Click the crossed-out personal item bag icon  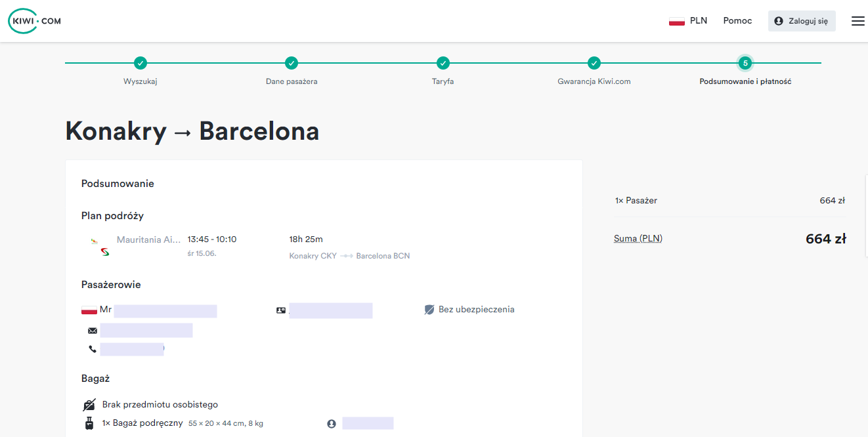coord(89,405)
